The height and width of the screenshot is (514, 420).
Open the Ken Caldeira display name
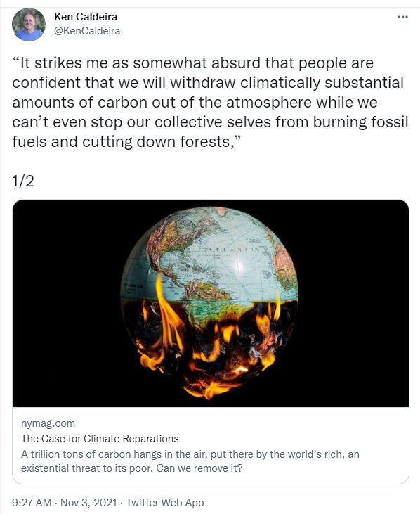click(86, 16)
